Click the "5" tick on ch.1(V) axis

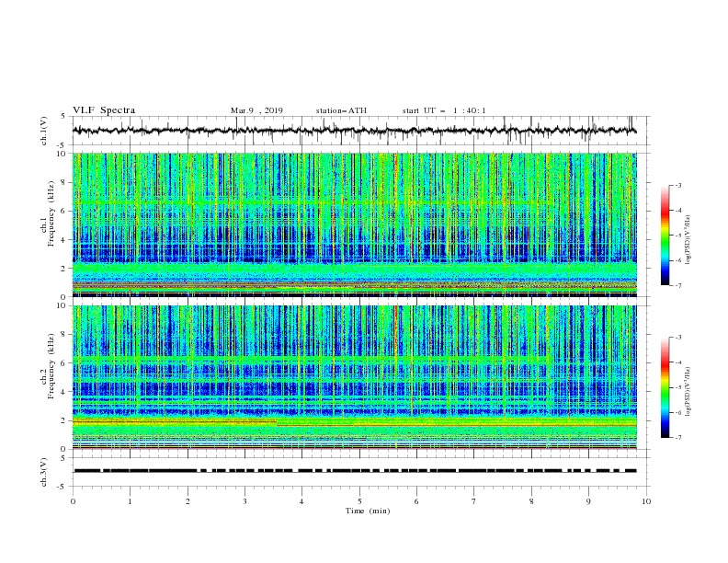click(x=64, y=116)
